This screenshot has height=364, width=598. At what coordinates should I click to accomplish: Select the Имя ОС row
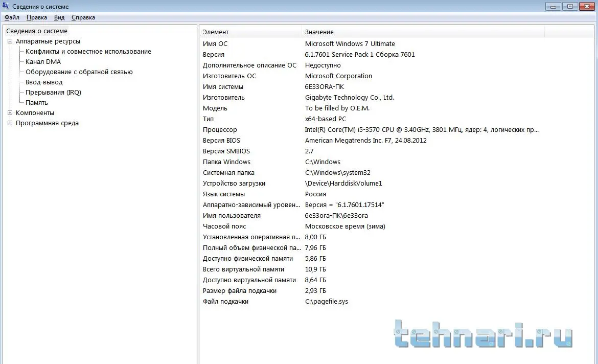point(215,44)
